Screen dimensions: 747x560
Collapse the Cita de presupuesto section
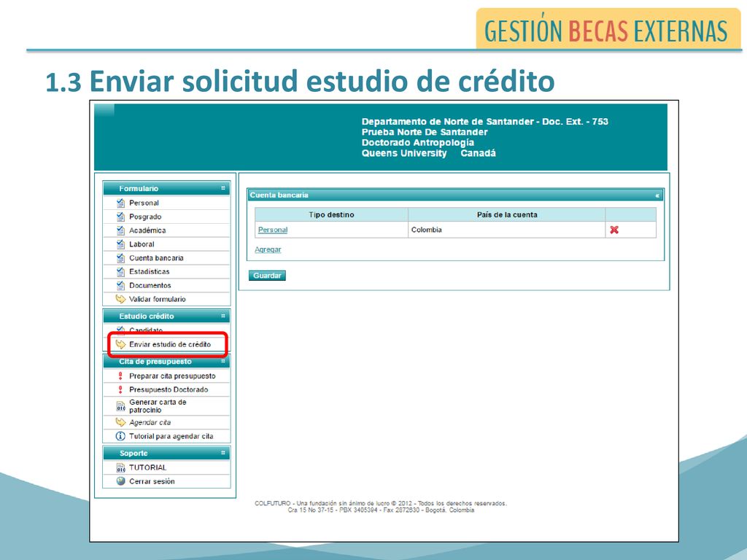[222, 362]
